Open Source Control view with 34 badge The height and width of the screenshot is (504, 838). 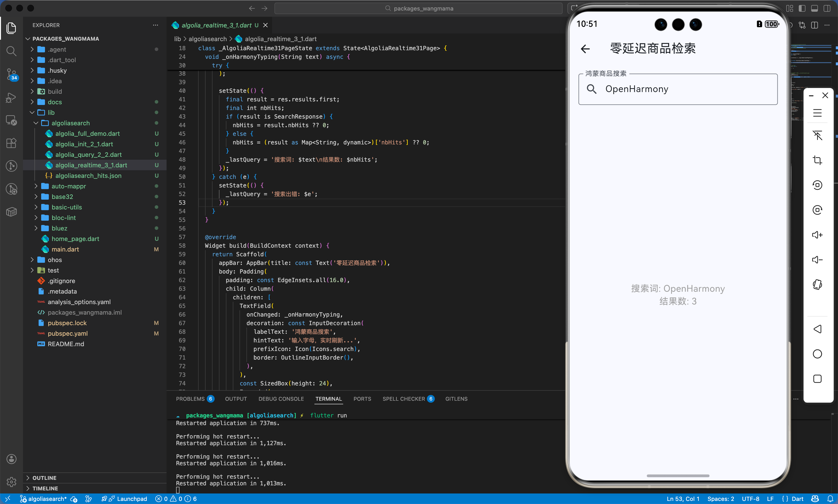(x=11, y=74)
